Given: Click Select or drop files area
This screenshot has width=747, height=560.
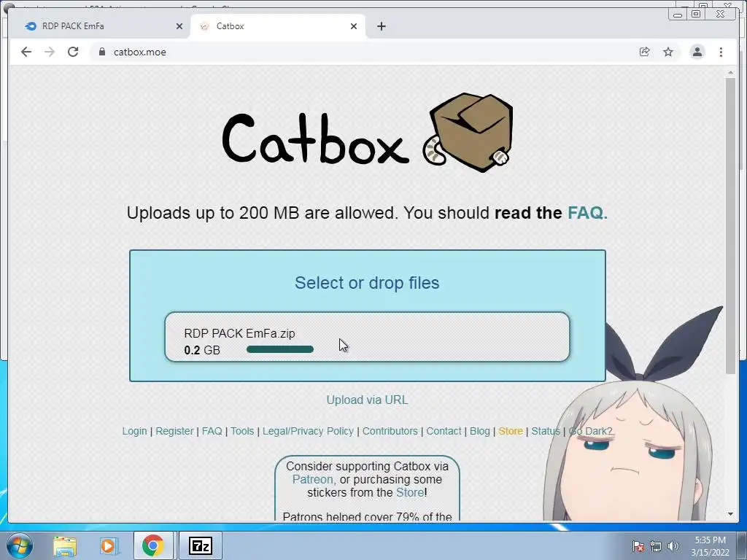Looking at the screenshot, I should 367,283.
